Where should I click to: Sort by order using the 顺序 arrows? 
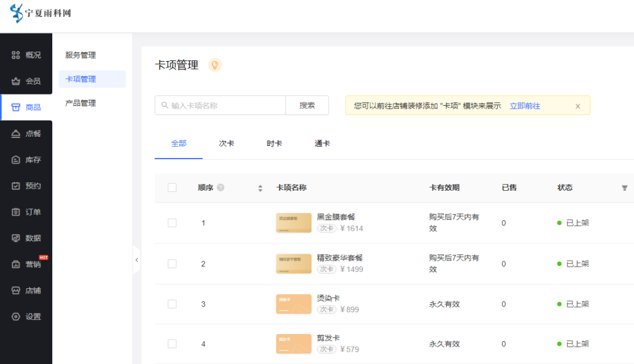pyautogui.click(x=261, y=188)
